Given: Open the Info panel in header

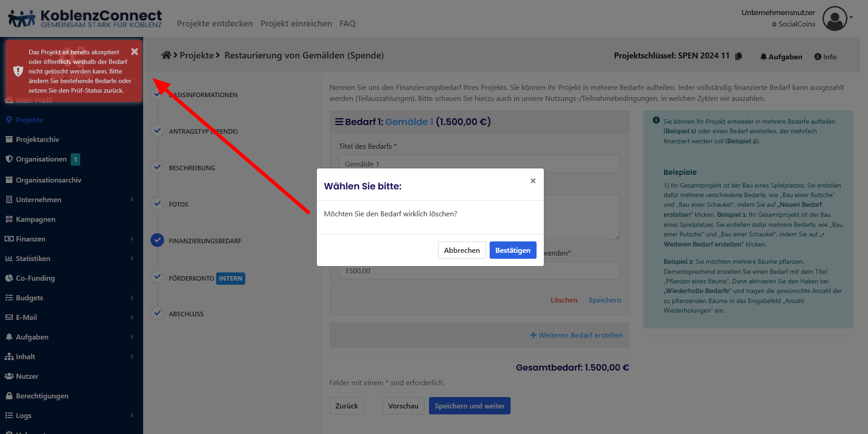Looking at the screenshot, I should (825, 57).
